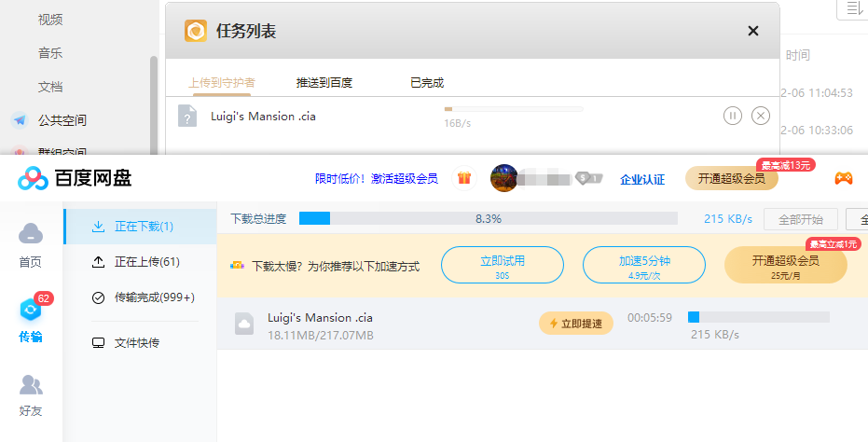Go to 首页 in the left navigation
The image size is (868, 442).
click(31, 245)
